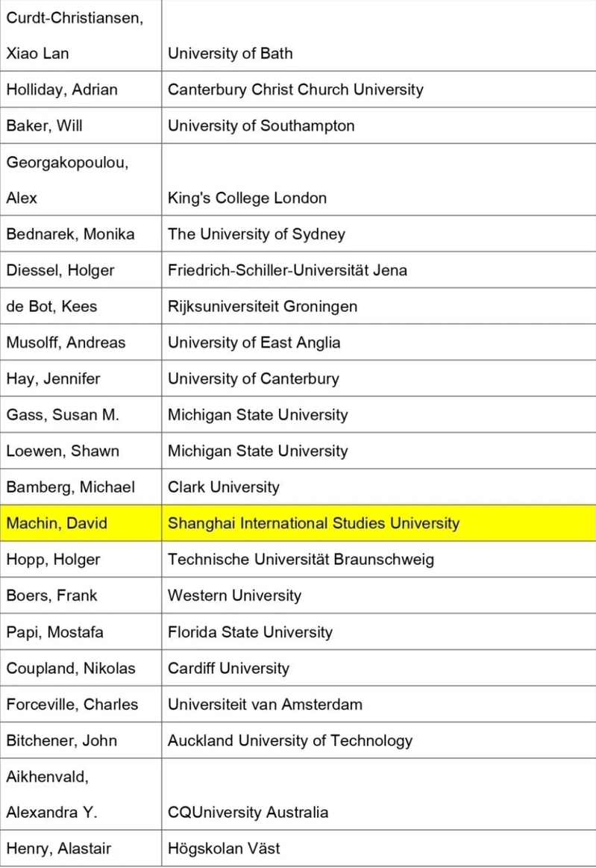
Task: Click King's College London text
Action: [247, 198]
